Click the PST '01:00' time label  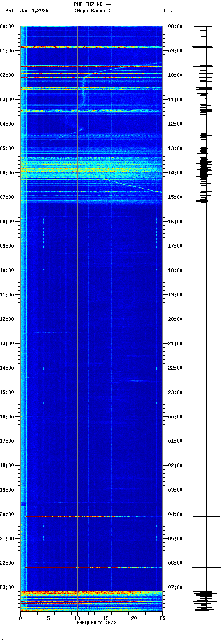7,51
